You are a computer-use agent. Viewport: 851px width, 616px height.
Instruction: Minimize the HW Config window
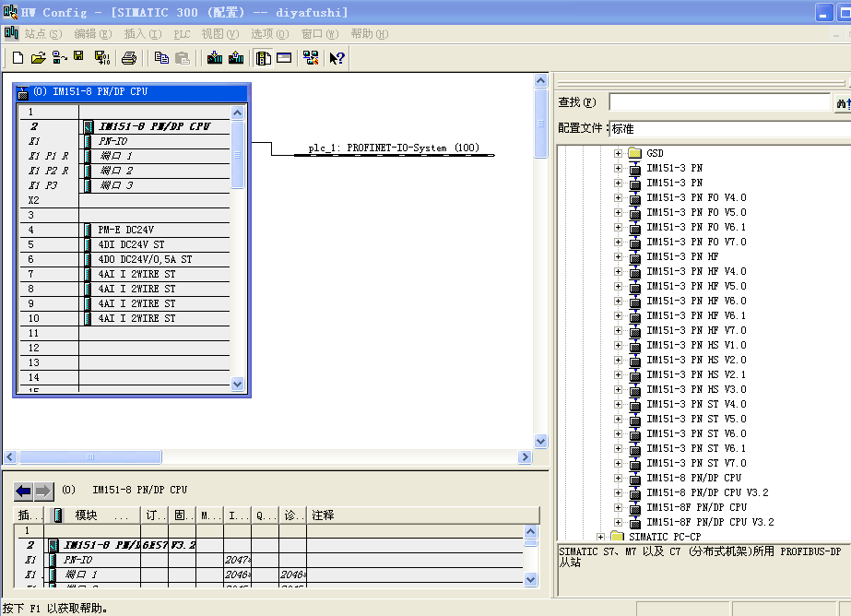pos(824,13)
